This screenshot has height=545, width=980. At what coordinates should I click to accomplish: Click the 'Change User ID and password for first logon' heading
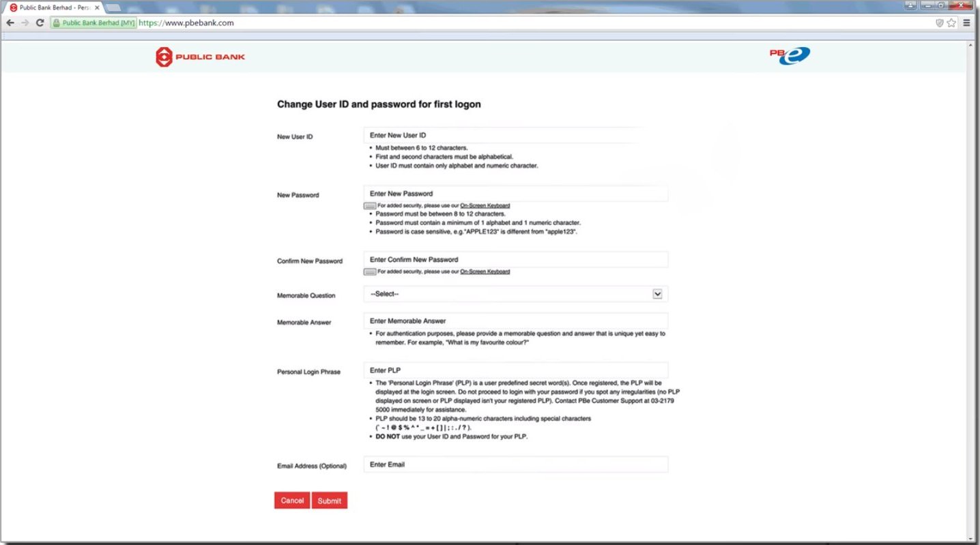379,104
